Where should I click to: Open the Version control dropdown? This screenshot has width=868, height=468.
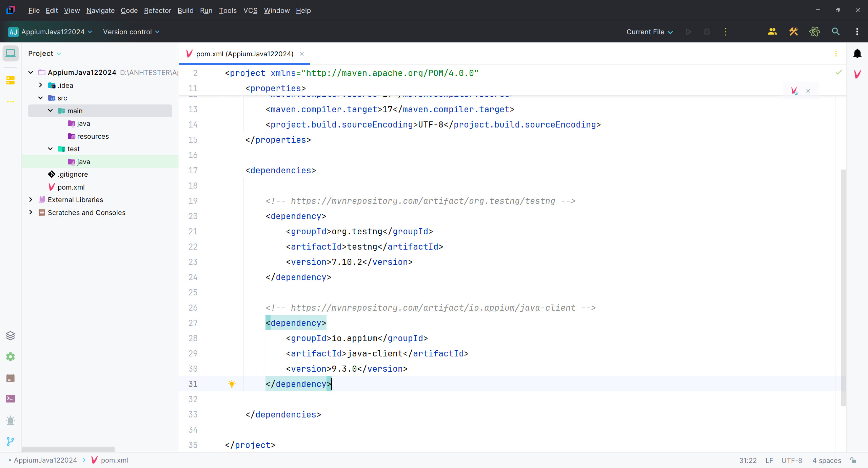tap(131, 32)
